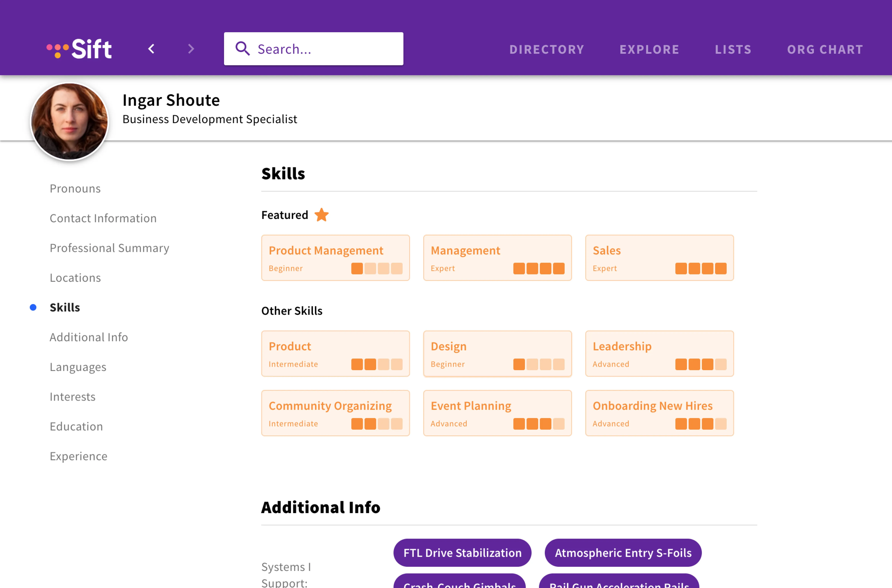Open the Leadership skill card
Screen dimensions: 892x588
tap(659, 353)
